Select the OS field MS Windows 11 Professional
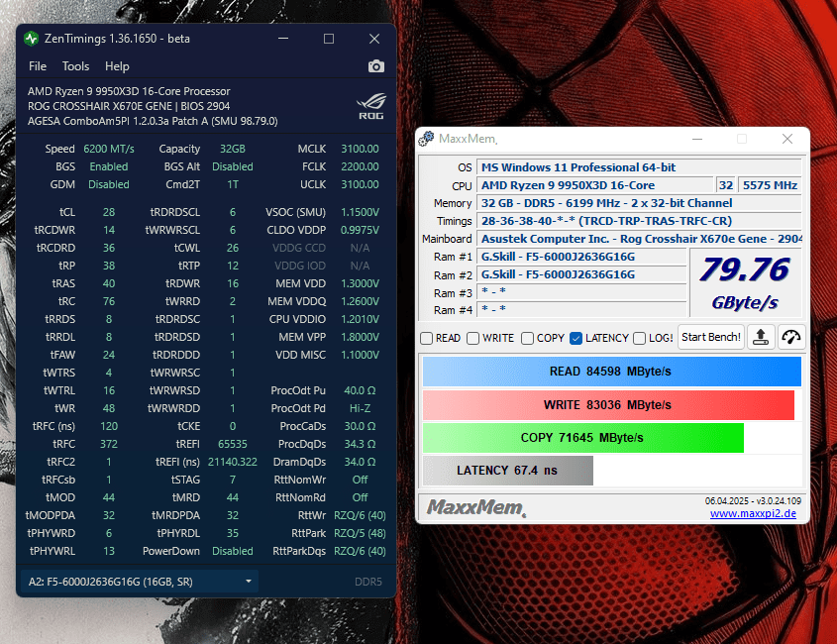The width and height of the screenshot is (837, 644). (639, 167)
